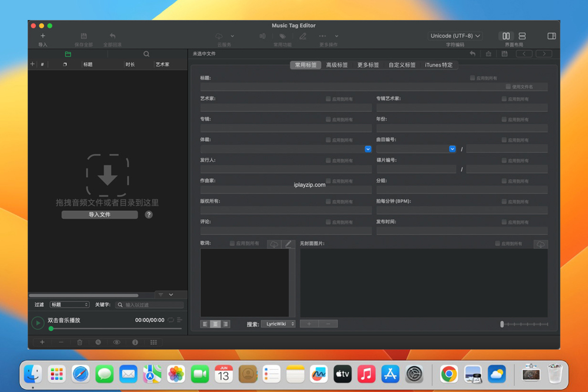588x392 pixels.
Task: Go to previous file with left arrow
Action: [524, 54]
